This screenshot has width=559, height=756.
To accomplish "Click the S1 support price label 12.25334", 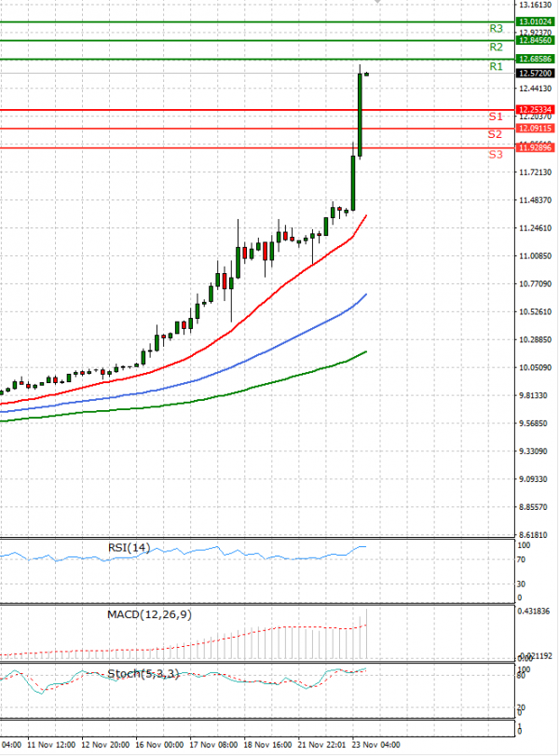I will tap(535, 110).
